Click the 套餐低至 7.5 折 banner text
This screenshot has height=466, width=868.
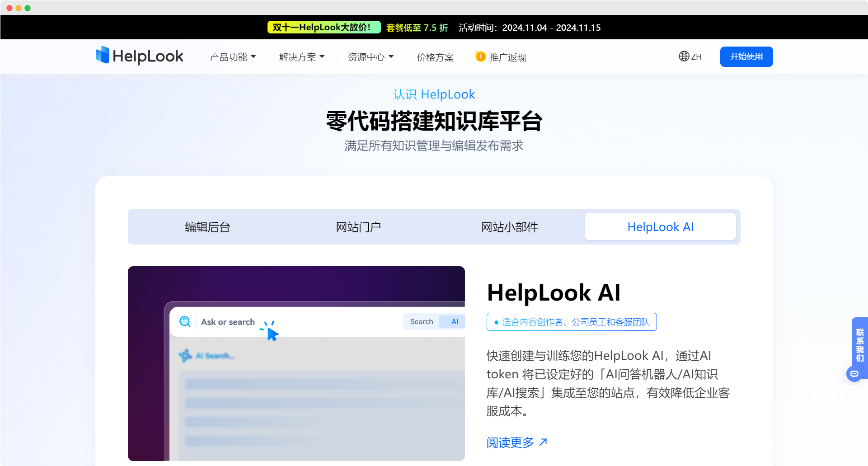(x=417, y=28)
